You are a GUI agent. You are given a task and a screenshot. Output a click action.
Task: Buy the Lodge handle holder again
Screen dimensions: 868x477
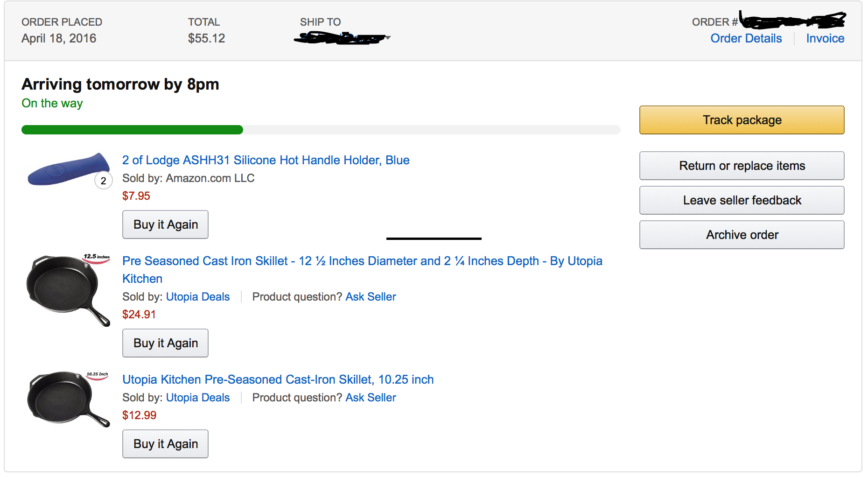[165, 224]
